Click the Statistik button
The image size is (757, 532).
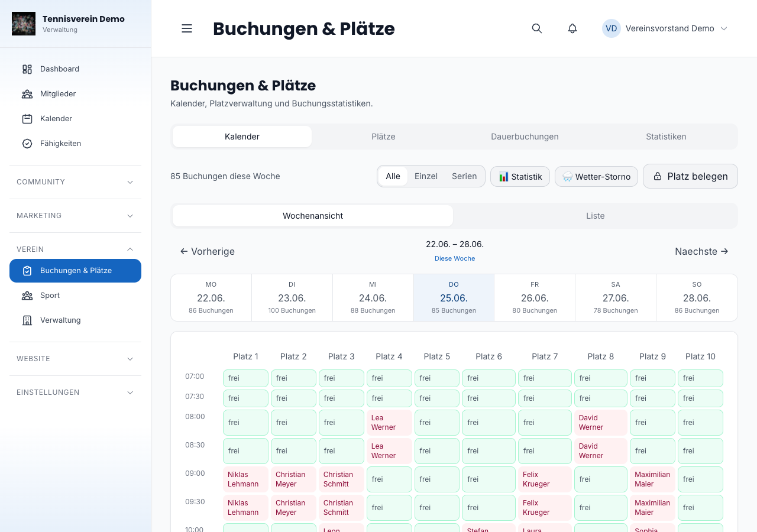pos(520,177)
